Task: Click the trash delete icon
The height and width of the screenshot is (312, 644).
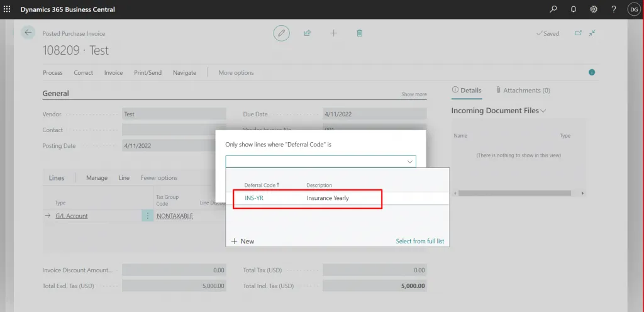Action: [x=359, y=33]
